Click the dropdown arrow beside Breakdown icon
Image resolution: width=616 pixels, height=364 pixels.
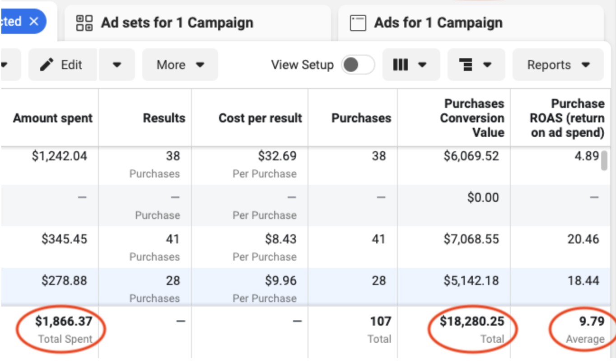pos(487,65)
